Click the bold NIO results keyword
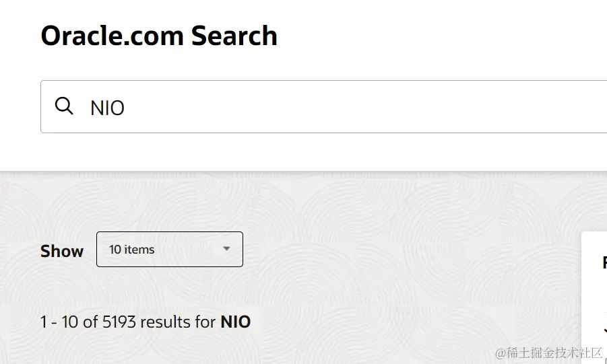 (x=235, y=322)
